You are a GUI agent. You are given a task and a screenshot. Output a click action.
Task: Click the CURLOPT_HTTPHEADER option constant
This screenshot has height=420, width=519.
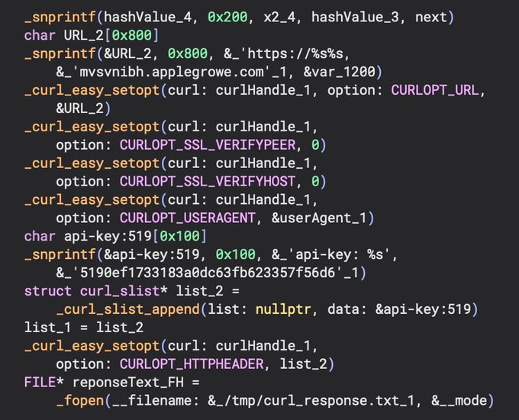tap(196, 363)
